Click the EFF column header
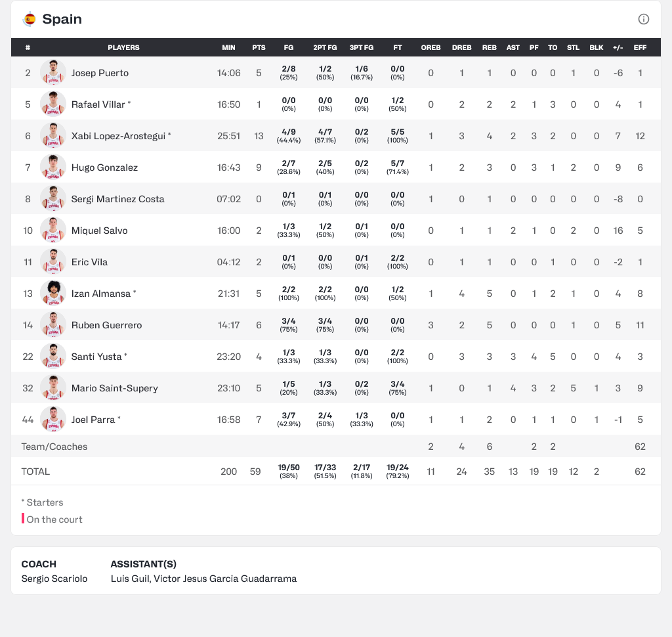 pyautogui.click(x=640, y=48)
